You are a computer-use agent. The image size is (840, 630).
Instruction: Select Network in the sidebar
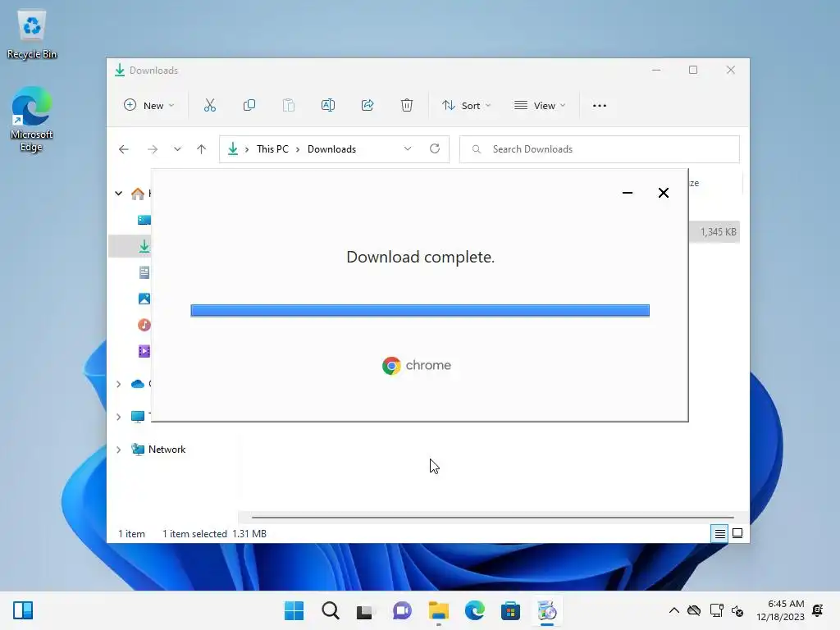[167, 450]
